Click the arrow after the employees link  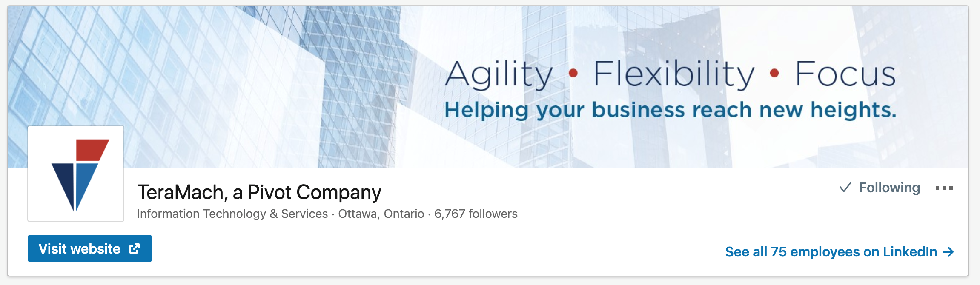[948, 252]
